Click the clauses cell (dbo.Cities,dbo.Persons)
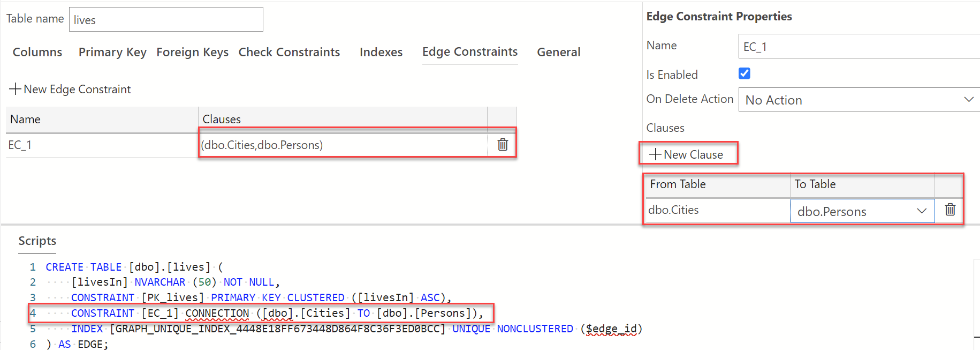This screenshot has width=980, height=350. 343,145
